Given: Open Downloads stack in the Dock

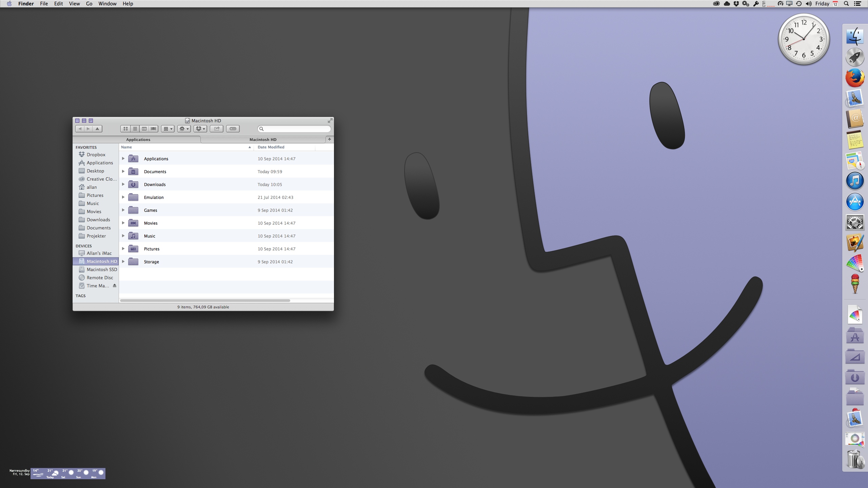Looking at the screenshot, I should 855,377.
